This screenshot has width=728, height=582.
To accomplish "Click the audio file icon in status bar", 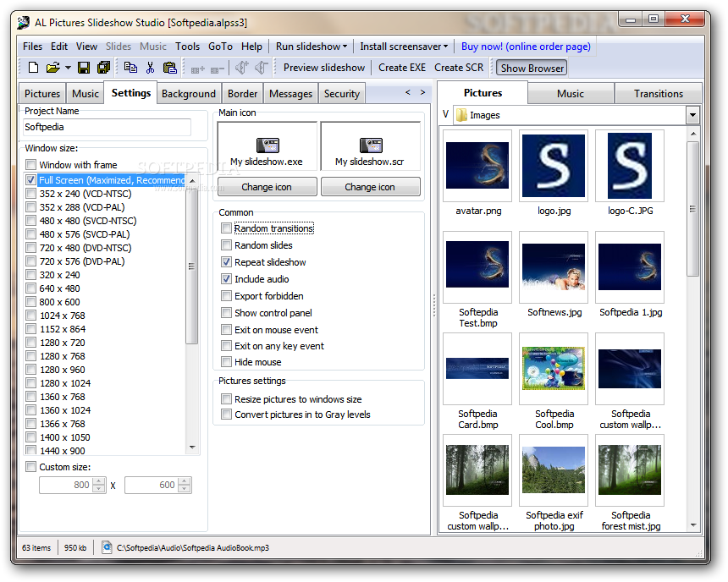I will 107,547.
